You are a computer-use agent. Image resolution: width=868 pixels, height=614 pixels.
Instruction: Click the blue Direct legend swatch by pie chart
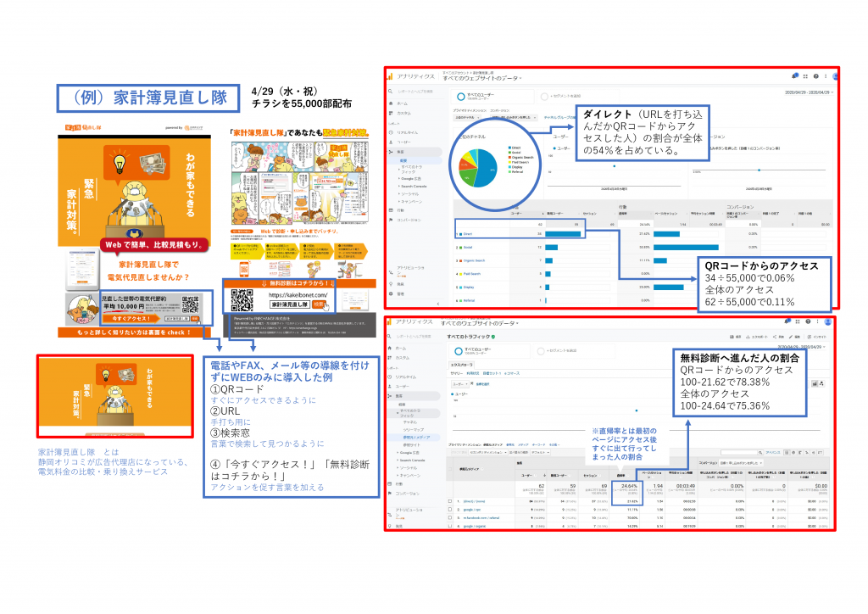point(509,148)
